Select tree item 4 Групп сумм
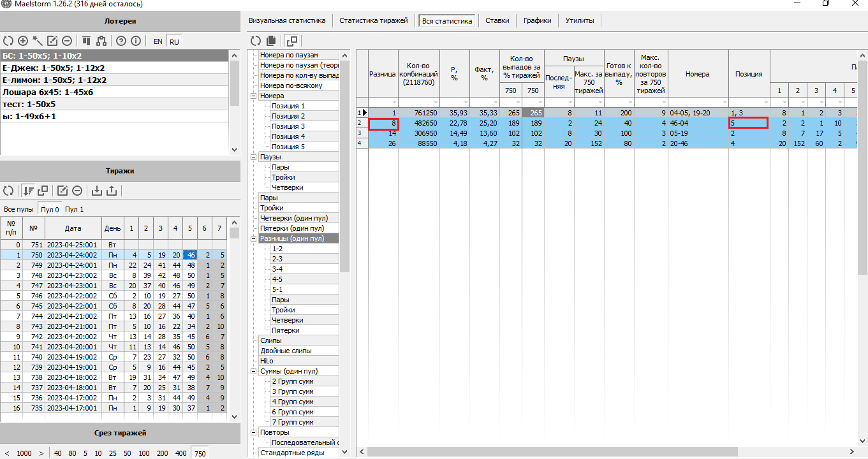 pos(293,402)
